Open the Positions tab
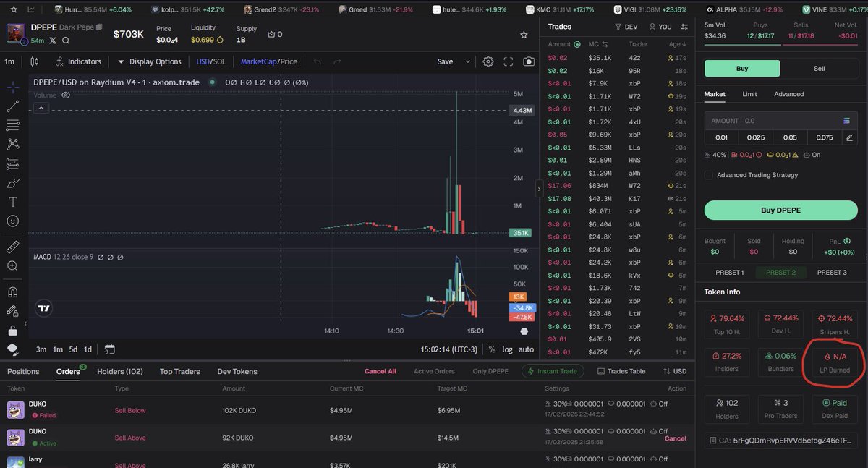 pos(23,371)
